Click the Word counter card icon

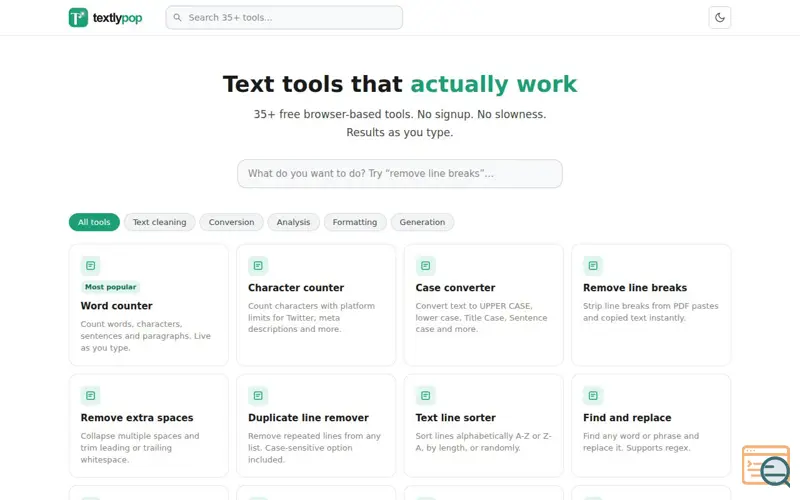point(90,265)
